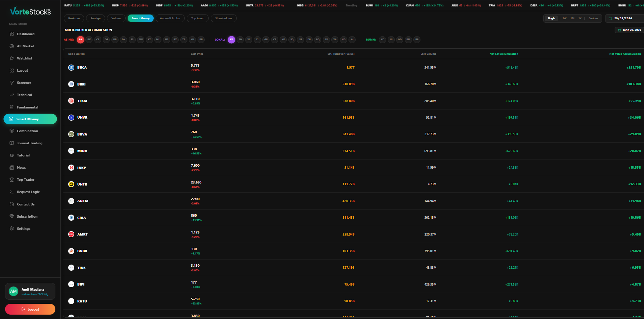Toggle the YP local broker filter
The image size is (644, 319).
coord(231,40)
